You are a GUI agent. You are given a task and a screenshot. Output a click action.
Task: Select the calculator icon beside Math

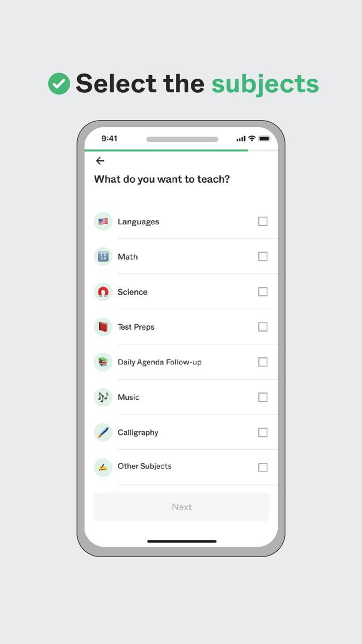coord(103,256)
